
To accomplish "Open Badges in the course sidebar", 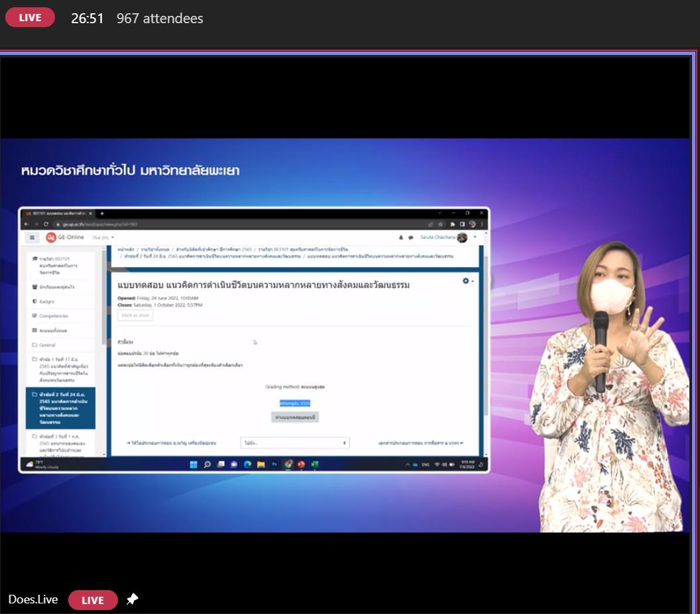I will tap(46, 301).
